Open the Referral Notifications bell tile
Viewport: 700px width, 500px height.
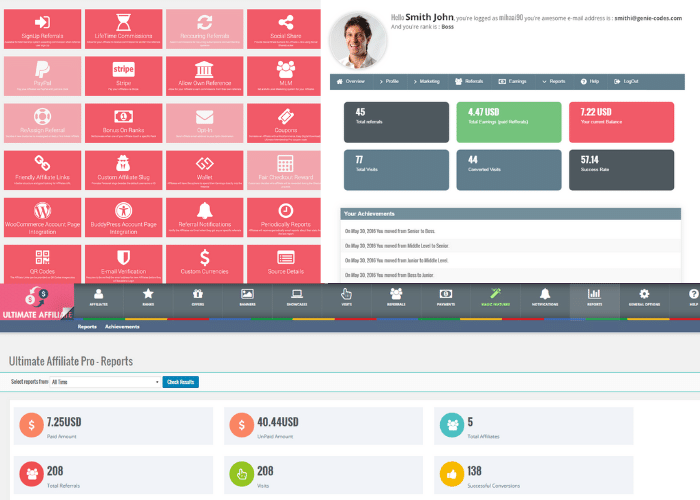pos(204,217)
